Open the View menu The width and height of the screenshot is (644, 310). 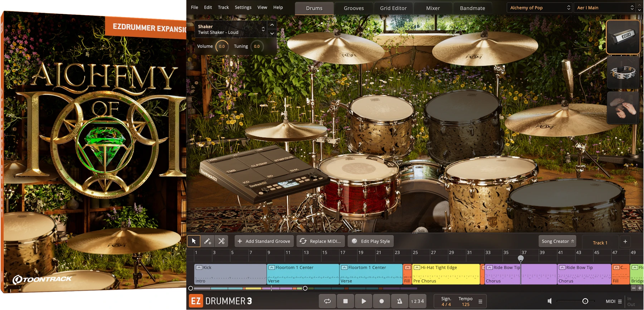point(262,7)
